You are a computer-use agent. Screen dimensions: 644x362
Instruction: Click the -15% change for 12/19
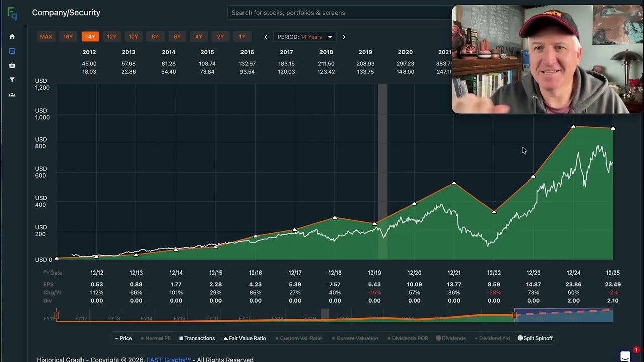pyautogui.click(x=374, y=293)
